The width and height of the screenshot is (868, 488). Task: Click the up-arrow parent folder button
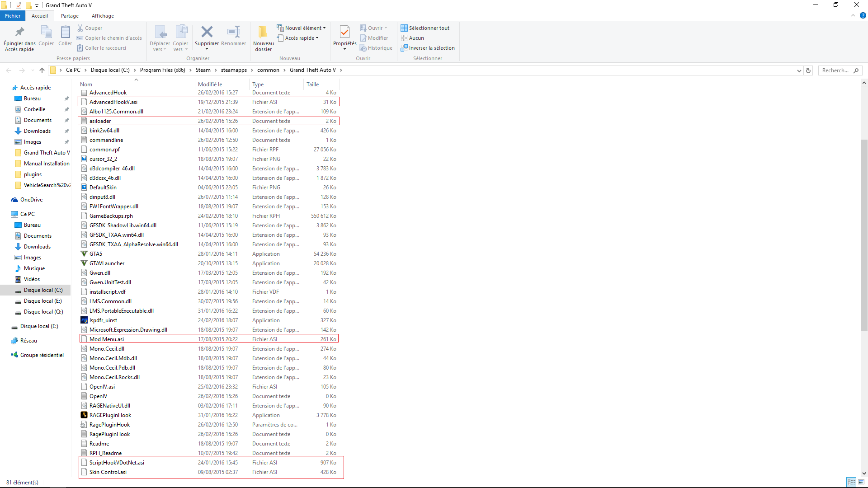42,70
